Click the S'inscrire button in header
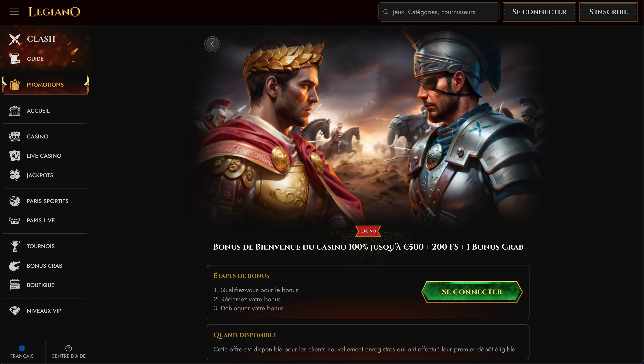644x364 pixels. pos(608,12)
